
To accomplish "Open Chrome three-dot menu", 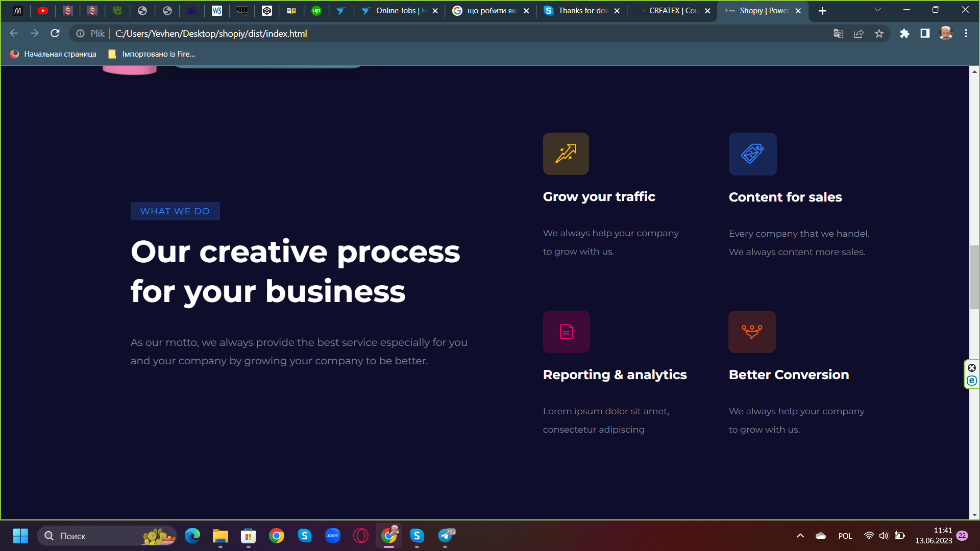I will tap(966, 34).
